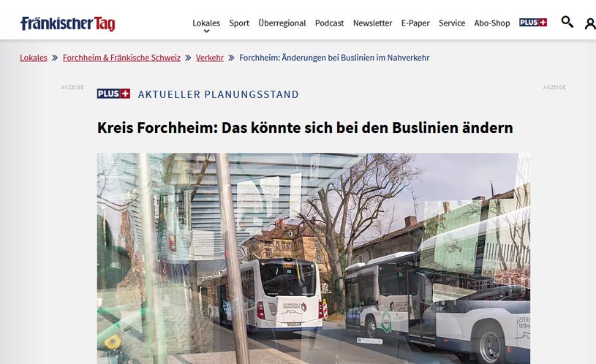
Task: Click the article headline about Buslinien
Action: click(x=305, y=128)
